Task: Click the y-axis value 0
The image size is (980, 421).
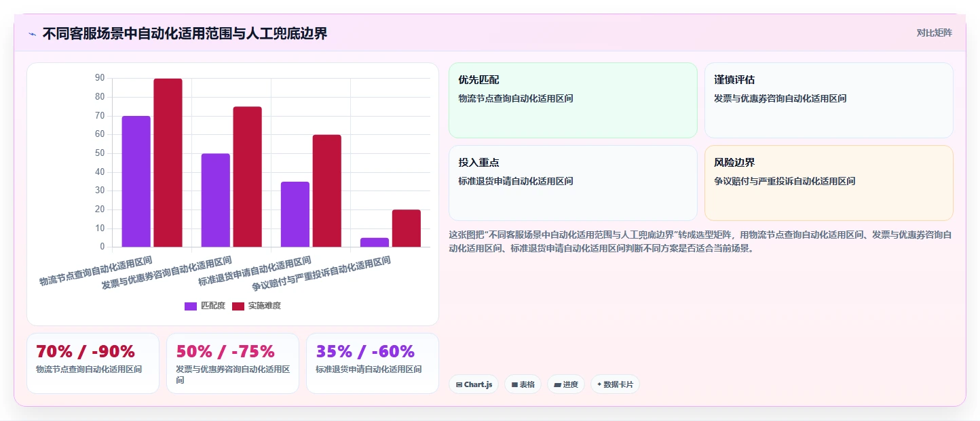Action: click(x=102, y=247)
